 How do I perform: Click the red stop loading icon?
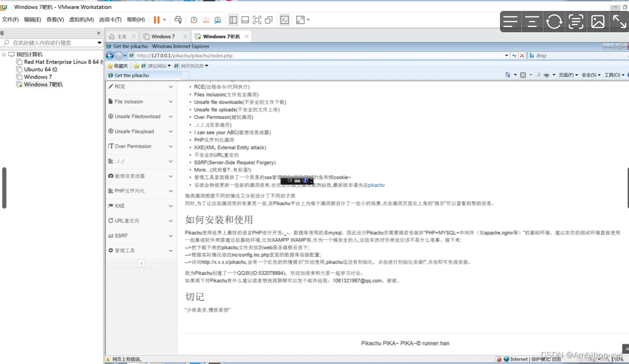(x=522, y=55)
